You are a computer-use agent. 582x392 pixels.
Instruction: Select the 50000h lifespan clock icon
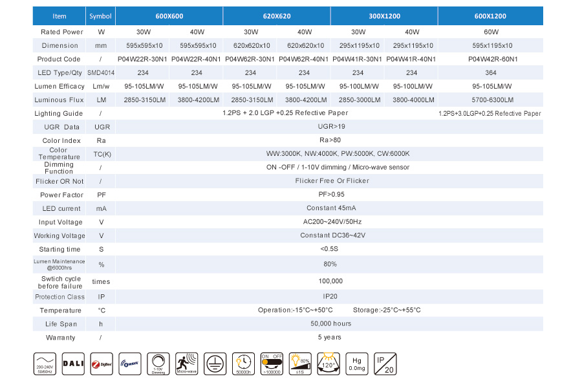[243, 364]
